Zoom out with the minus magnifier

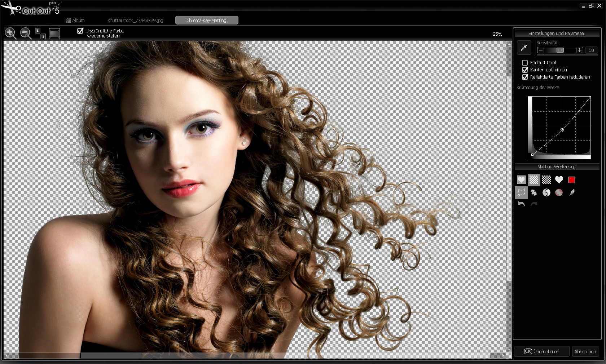(26, 33)
